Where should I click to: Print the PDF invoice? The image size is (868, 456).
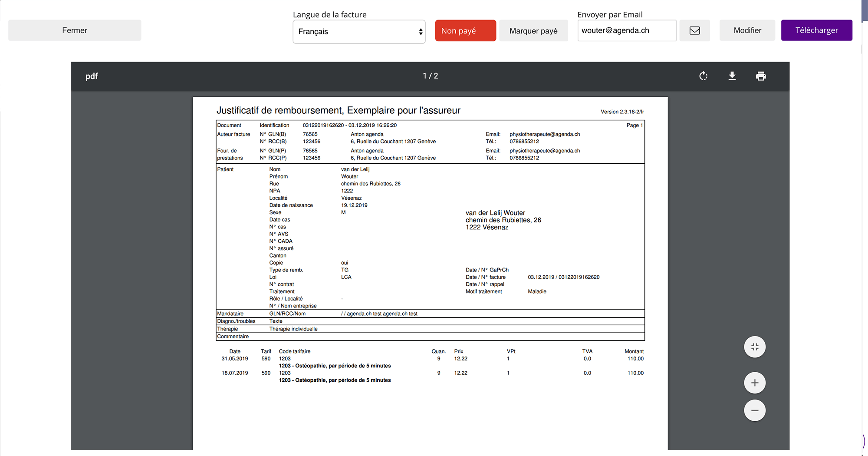pyautogui.click(x=761, y=76)
